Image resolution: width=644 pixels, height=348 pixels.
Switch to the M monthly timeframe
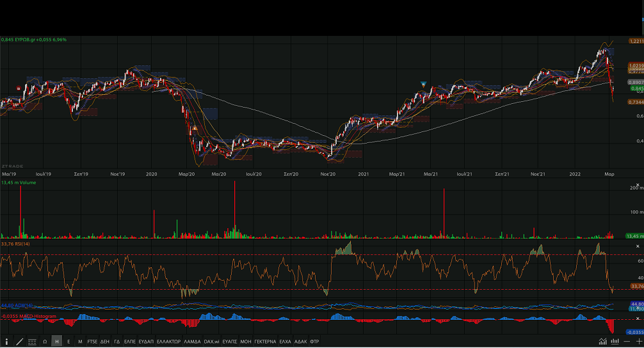pyautogui.click(x=80, y=342)
